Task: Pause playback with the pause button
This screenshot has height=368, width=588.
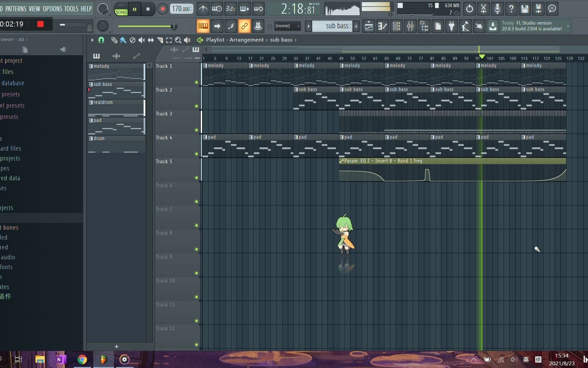Action: tap(134, 9)
